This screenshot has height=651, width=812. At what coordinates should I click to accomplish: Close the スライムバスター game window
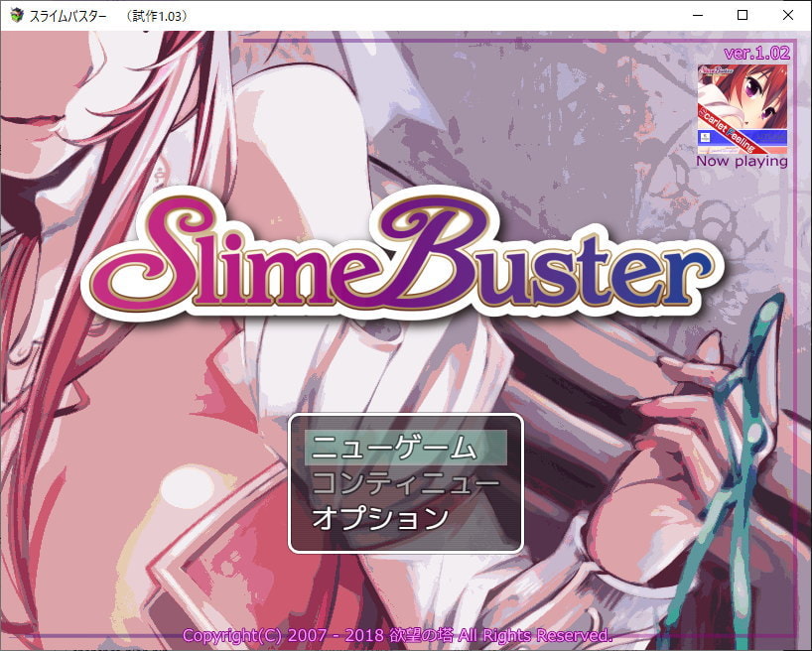788,16
